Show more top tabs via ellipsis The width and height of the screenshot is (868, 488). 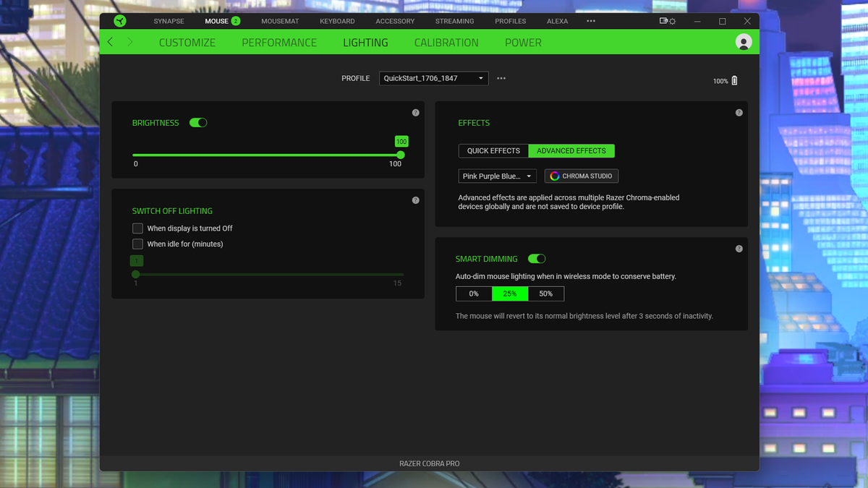(591, 21)
